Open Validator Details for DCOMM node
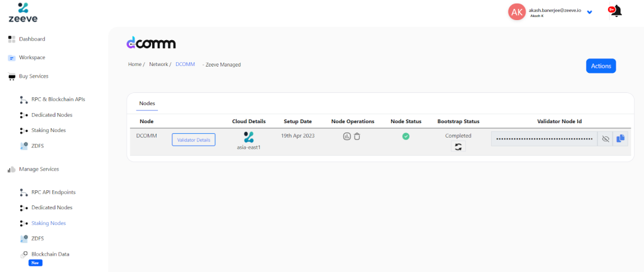 [x=194, y=140]
